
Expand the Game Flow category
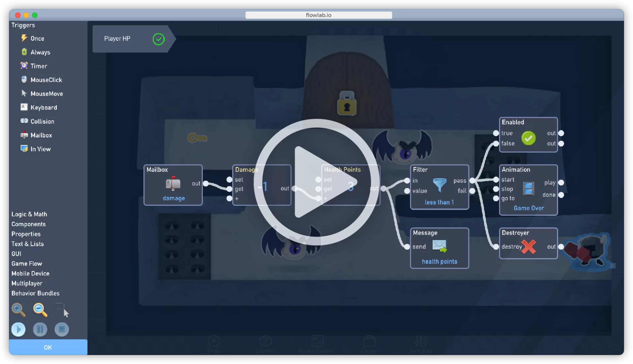coord(26,263)
